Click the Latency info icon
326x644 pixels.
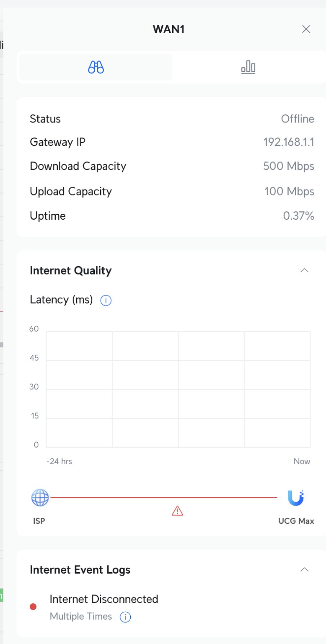click(x=106, y=301)
